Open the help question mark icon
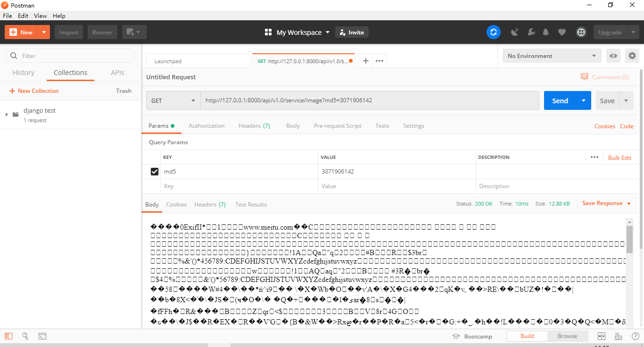644x347 pixels. click(635, 336)
